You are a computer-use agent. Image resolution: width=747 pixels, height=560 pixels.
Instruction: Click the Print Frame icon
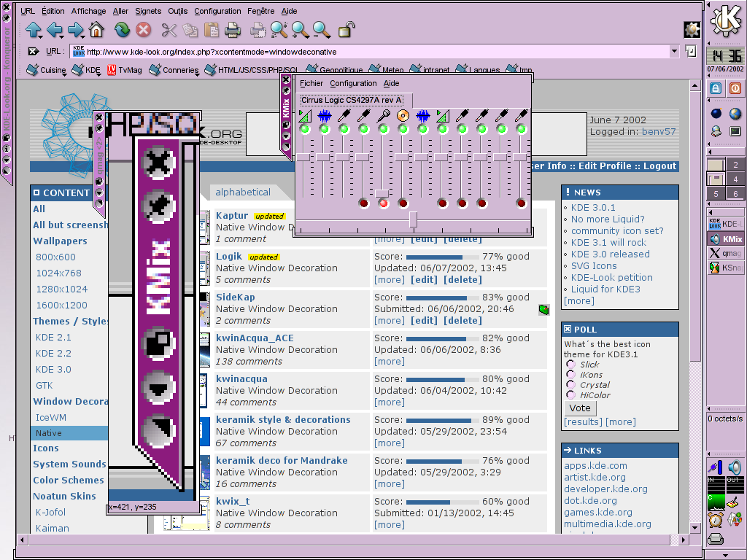(258, 30)
